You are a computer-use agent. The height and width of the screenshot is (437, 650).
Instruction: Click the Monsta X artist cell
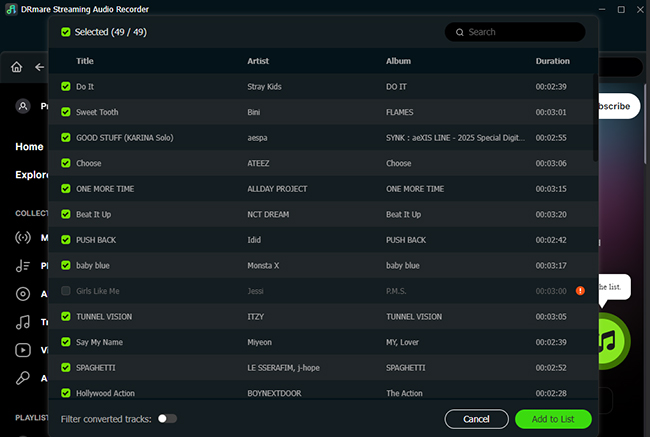pyautogui.click(x=263, y=265)
